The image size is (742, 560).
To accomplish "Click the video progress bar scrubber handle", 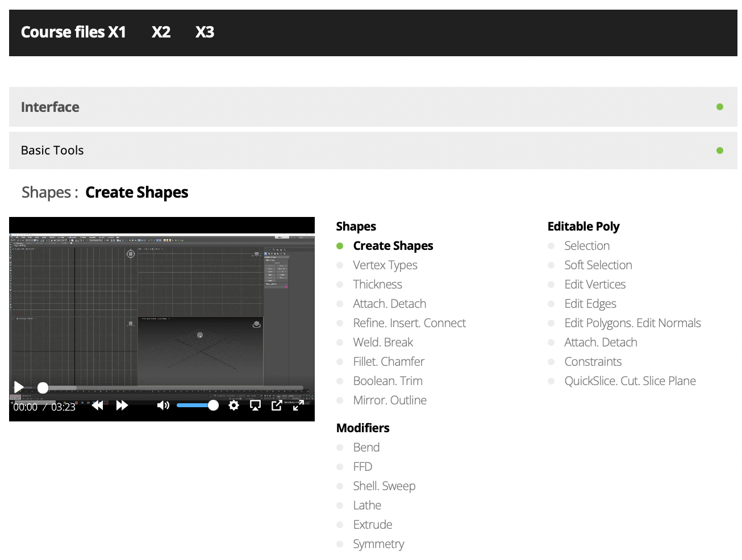I will coord(43,387).
